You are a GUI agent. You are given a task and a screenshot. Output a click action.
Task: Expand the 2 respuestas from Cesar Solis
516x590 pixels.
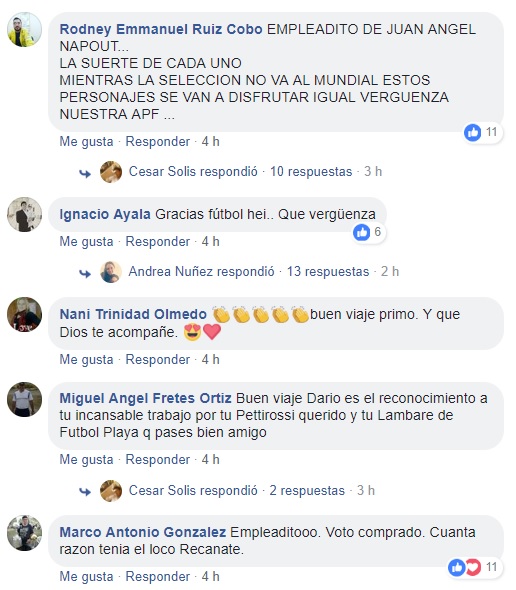coord(307,491)
